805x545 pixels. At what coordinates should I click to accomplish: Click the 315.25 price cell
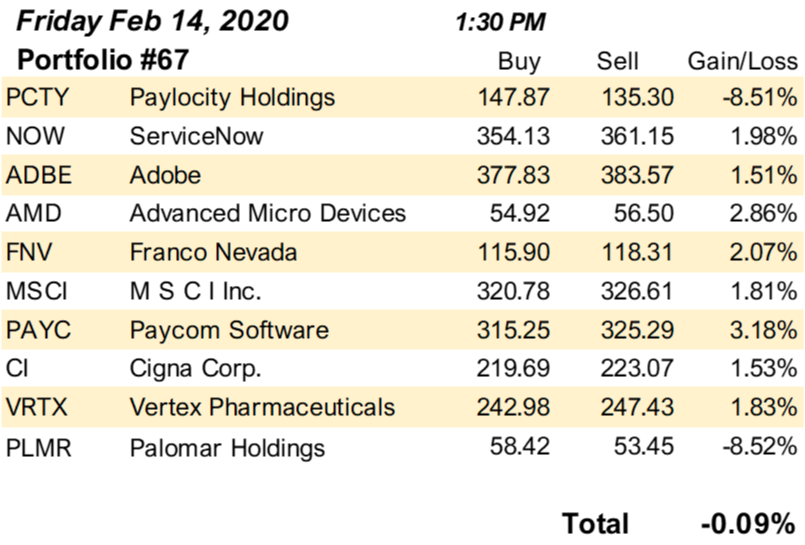[x=513, y=329]
